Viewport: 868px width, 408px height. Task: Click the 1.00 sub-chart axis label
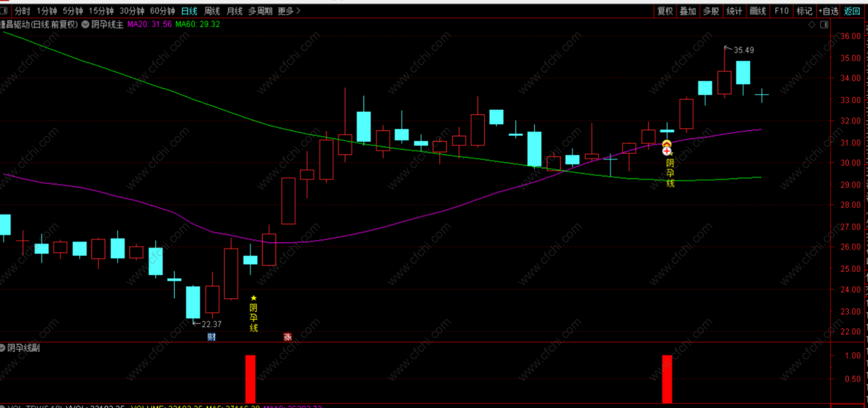[x=853, y=356]
